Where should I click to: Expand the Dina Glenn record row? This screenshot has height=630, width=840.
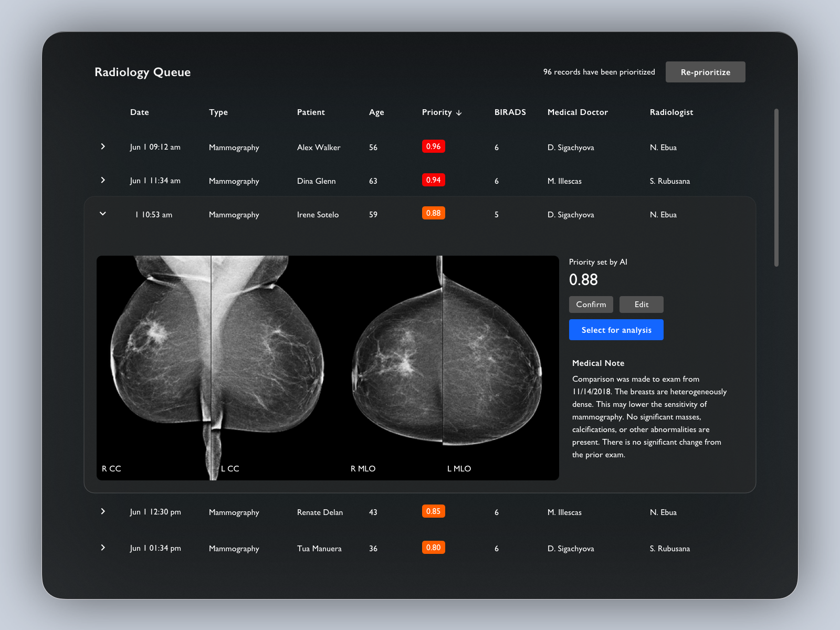point(103,180)
